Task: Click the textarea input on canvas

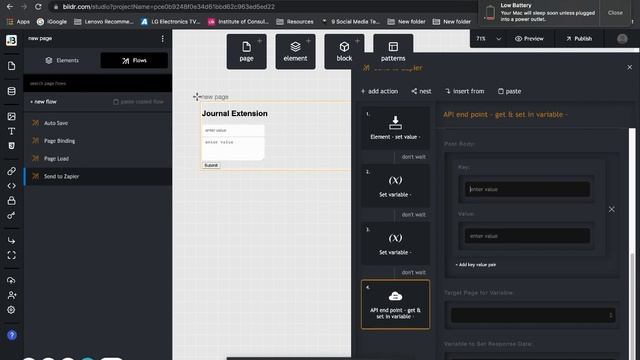Action: click(x=233, y=149)
